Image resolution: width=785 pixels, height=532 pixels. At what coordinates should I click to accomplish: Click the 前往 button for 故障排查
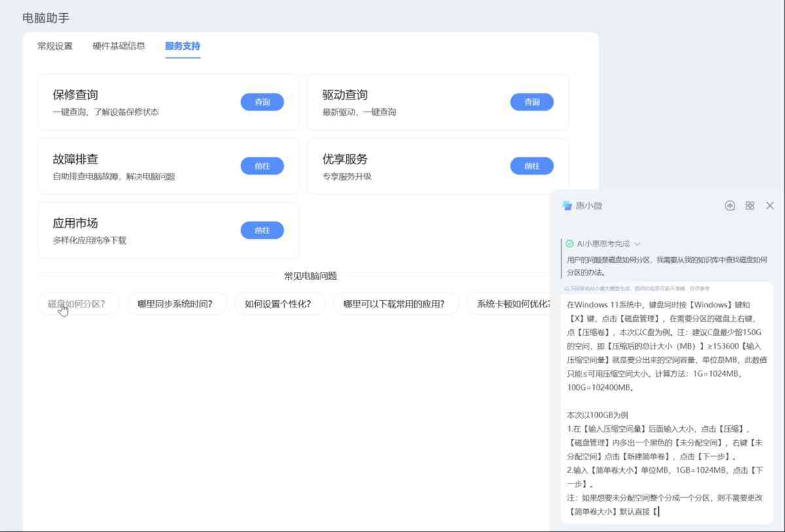coord(262,166)
